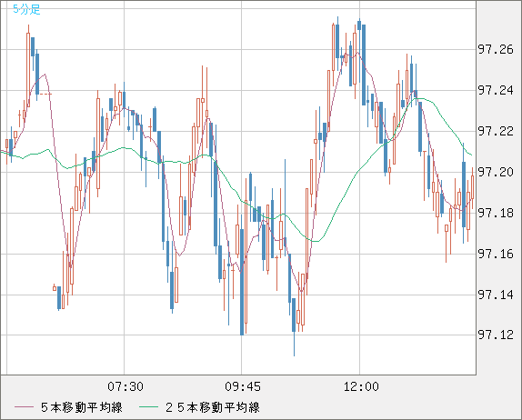Viewport: 522px width, 420px height.
Task: Click the 97.26 price axis label
Action: 496,50
